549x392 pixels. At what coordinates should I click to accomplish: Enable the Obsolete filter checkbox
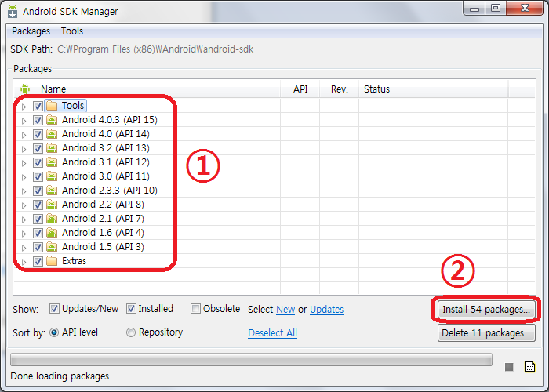coord(195,309)
